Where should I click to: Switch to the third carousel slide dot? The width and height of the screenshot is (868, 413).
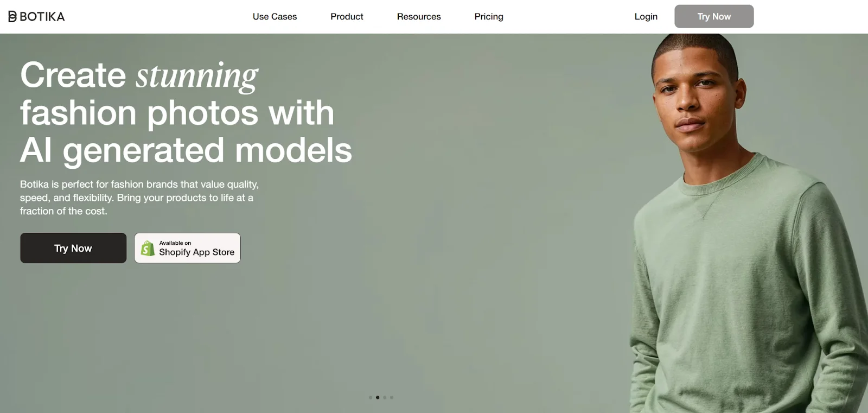pos(385,397)
